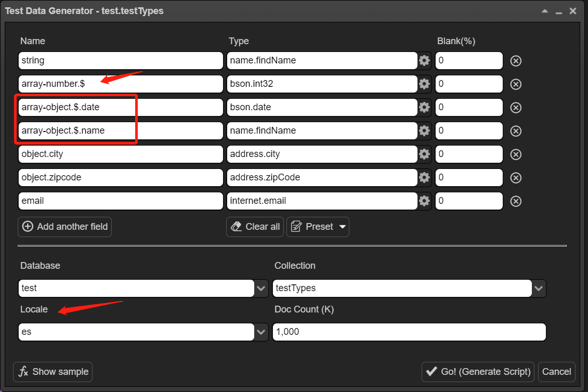Collapse dialog with up-arrow title icon
Screen dimensions: 588x392
(545, 11)
